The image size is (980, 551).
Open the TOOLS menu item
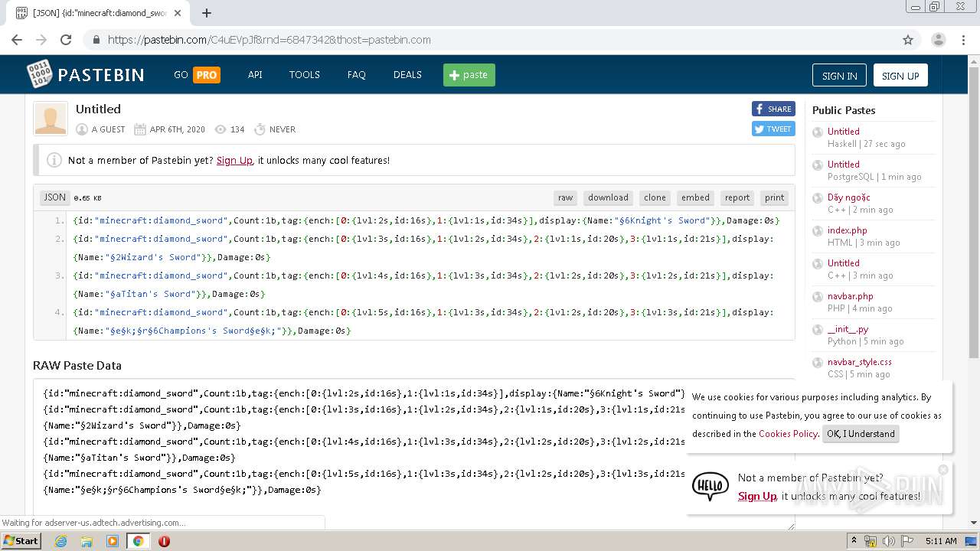[304, 75]
